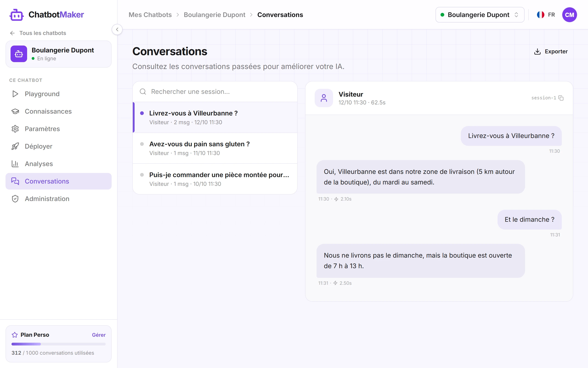Click the breadcrumb chevron after Mes Chatbots
Screen dimensions: 588x368
pos(178,15)
